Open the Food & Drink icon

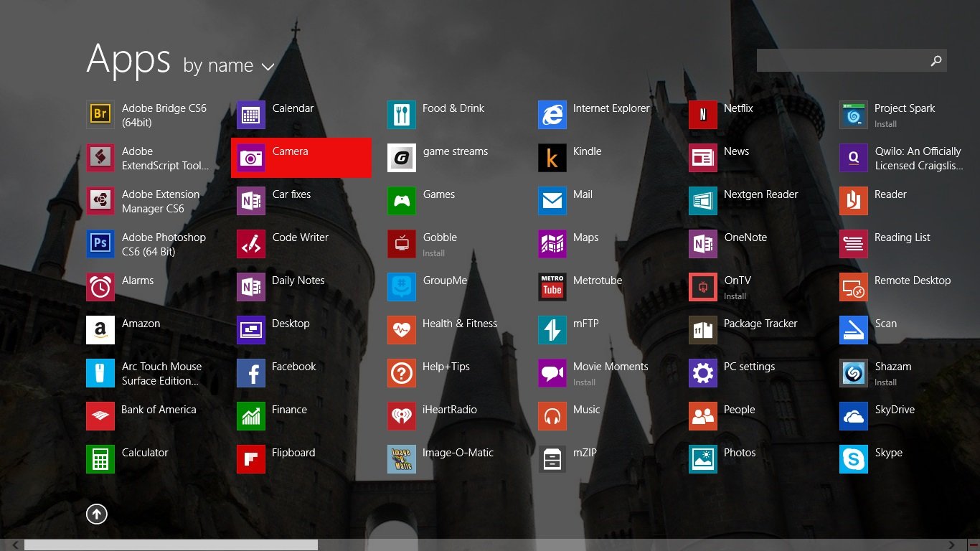pos(402,115)
